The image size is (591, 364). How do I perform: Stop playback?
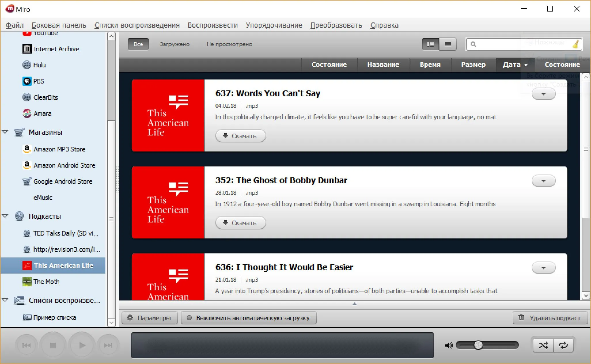[x=53, y=345]
